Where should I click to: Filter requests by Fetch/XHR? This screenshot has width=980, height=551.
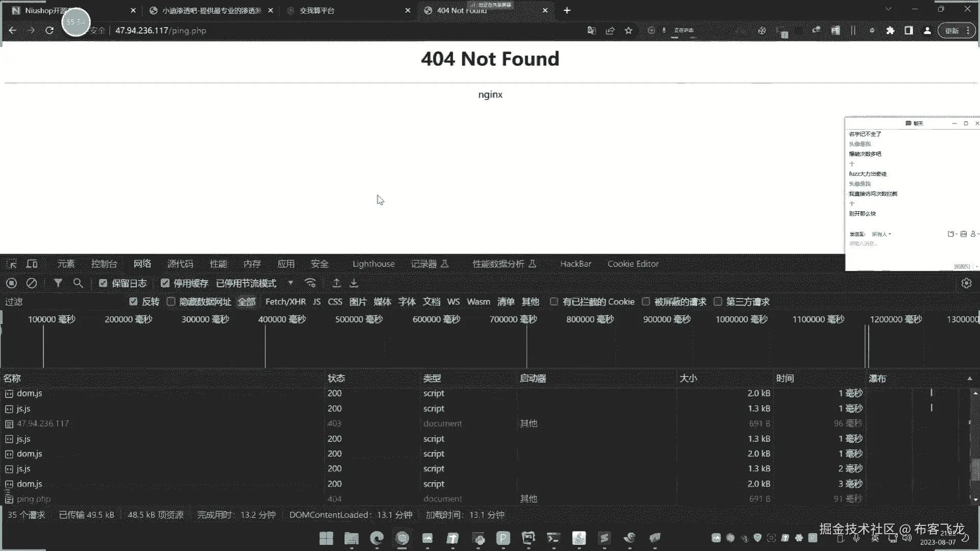(x=285, y=302)
